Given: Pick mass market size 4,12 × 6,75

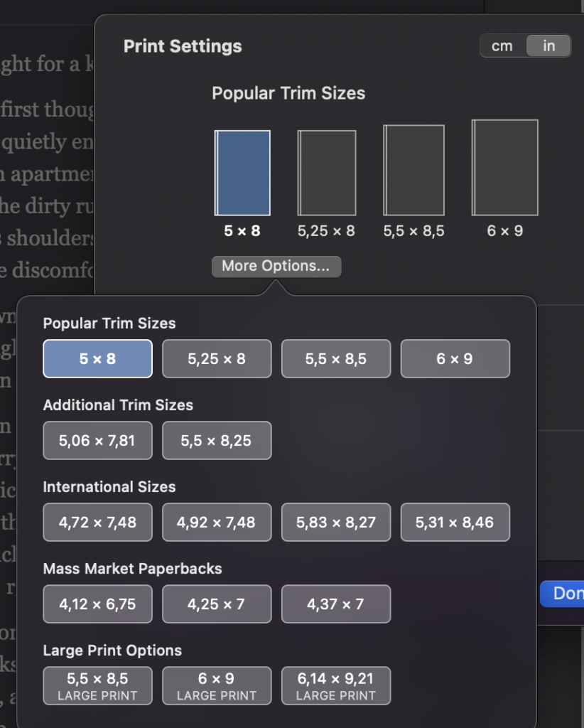Looking at the screenshot, I should click(97, 604).
